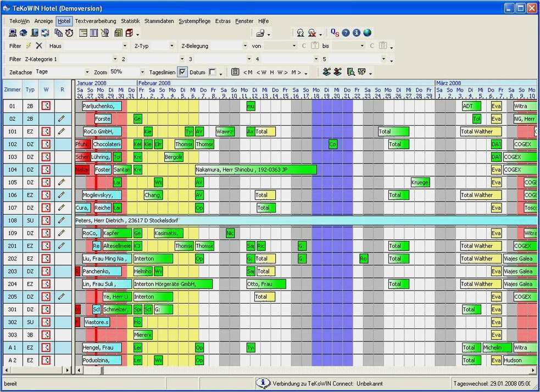Image resolution: width=540 pixels, height=392 pixels.
Task: Open the Help question mark icon
Action: [x=346, y=32]
